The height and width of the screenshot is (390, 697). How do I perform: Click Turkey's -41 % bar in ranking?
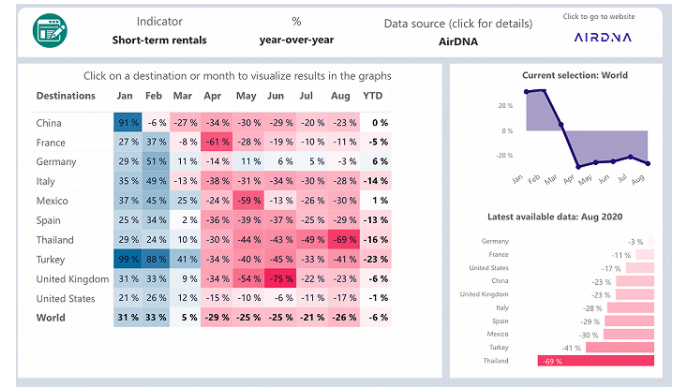(620, 347)
